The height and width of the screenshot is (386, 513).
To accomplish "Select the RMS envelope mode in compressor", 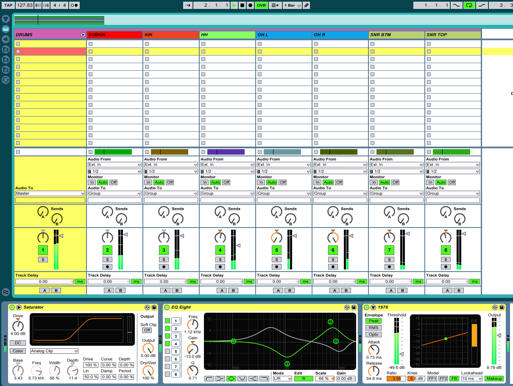I will [x=373, y=328].
